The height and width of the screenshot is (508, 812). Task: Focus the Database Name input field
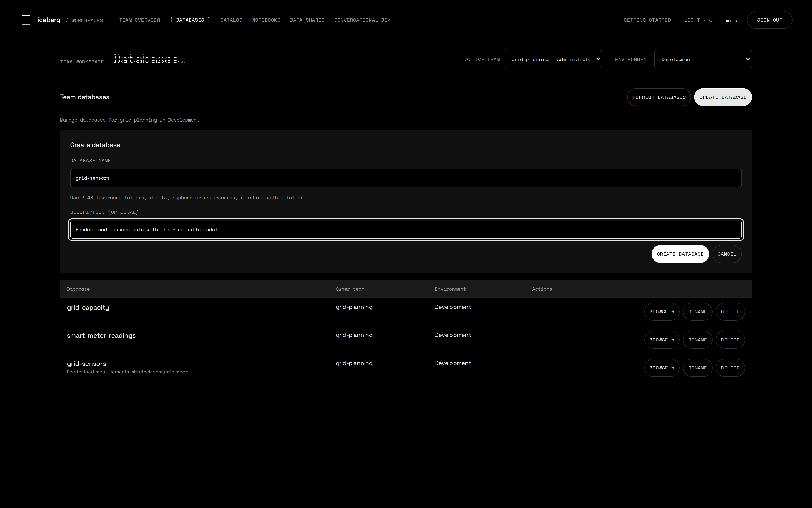pyautogui.click(x=406, y=178)
